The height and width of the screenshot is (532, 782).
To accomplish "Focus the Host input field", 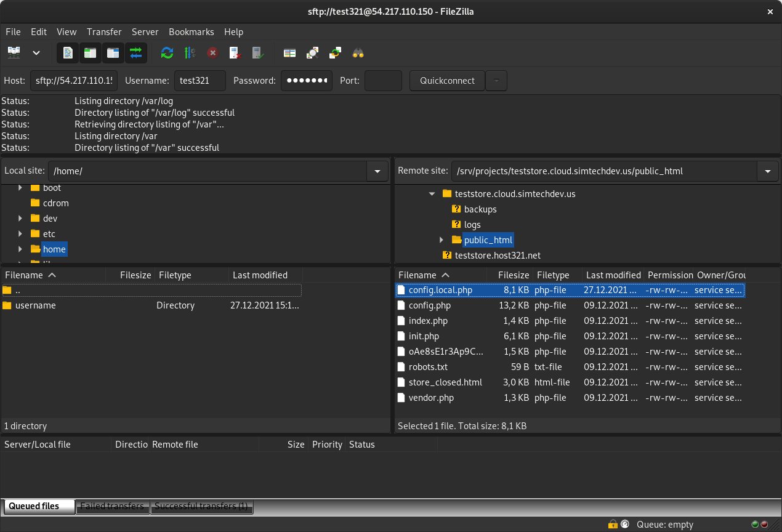I will [x=74, y=81].
